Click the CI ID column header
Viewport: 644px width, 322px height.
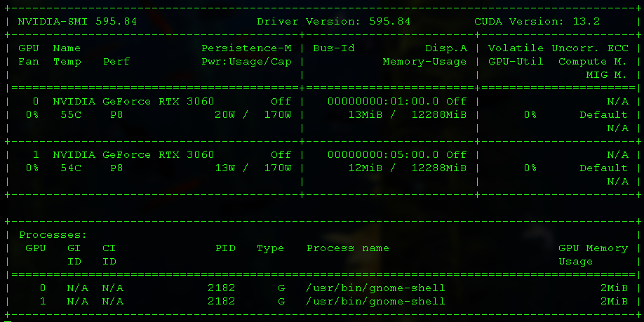[109, 255]
